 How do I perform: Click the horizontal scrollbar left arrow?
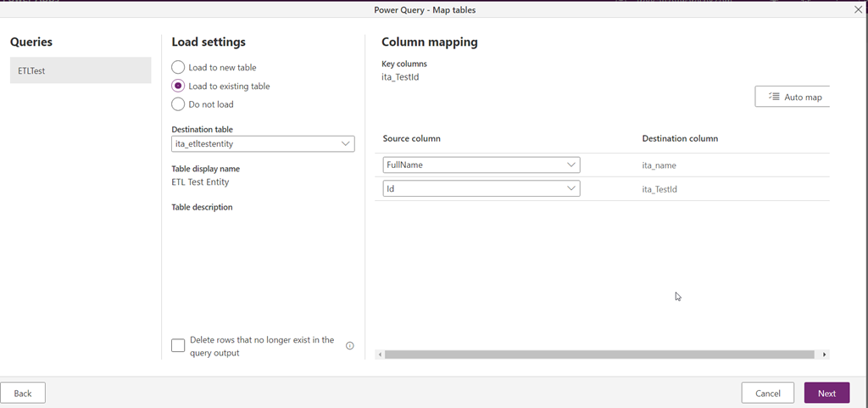tap(380, 355)
